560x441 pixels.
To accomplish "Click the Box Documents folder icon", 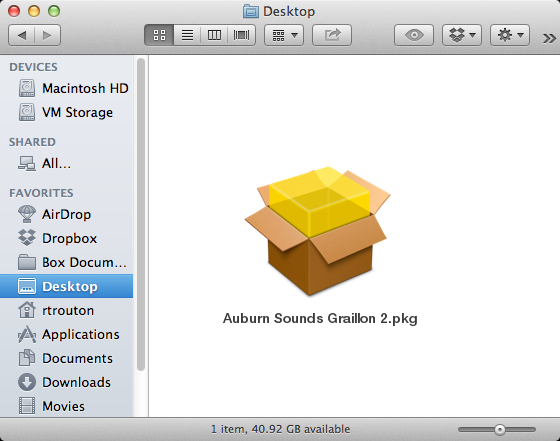I will coord(27,262).
